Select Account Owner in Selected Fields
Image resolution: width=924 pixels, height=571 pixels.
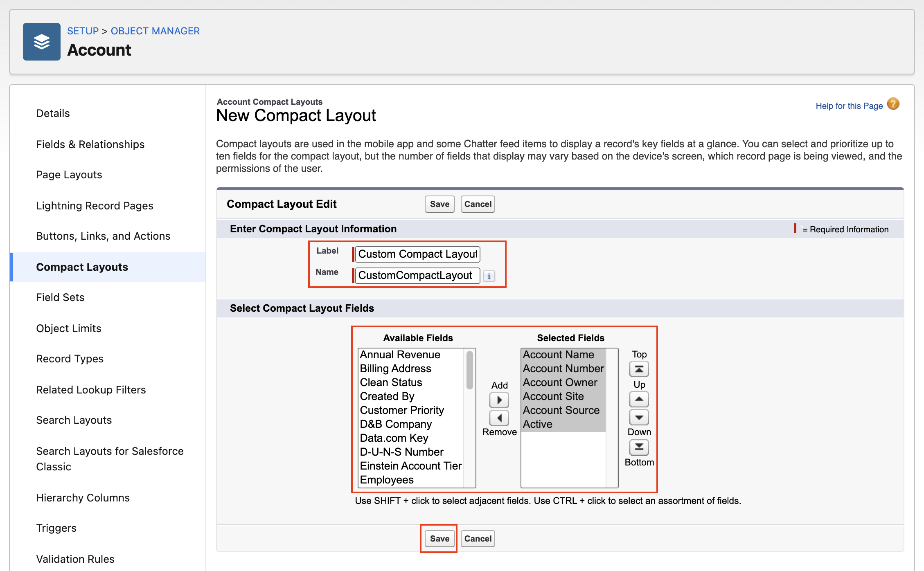[560, 382]
